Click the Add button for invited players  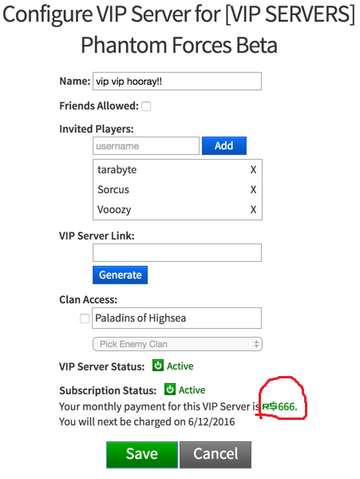point(224,146)
